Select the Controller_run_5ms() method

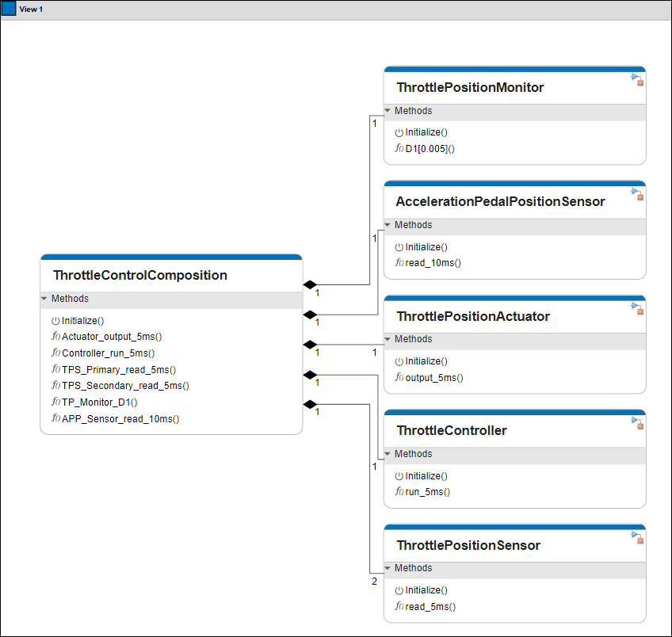(108, 353)
